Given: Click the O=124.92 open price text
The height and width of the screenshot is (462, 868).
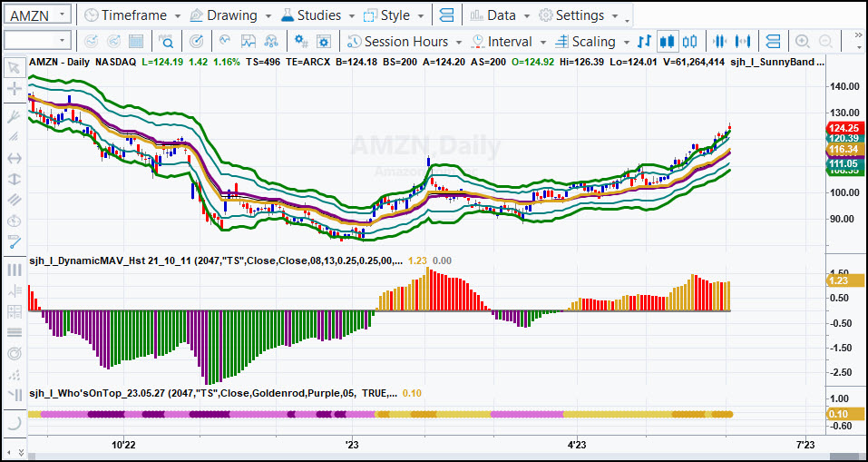Looking at the screenshot, I should 532,62.
